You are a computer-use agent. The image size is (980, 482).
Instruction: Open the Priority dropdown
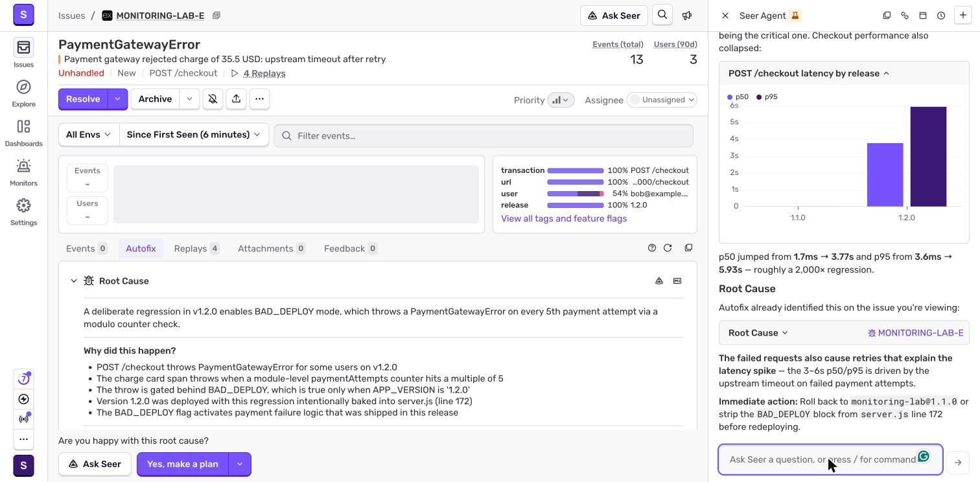pyautogui.click(x=561, y=100)
